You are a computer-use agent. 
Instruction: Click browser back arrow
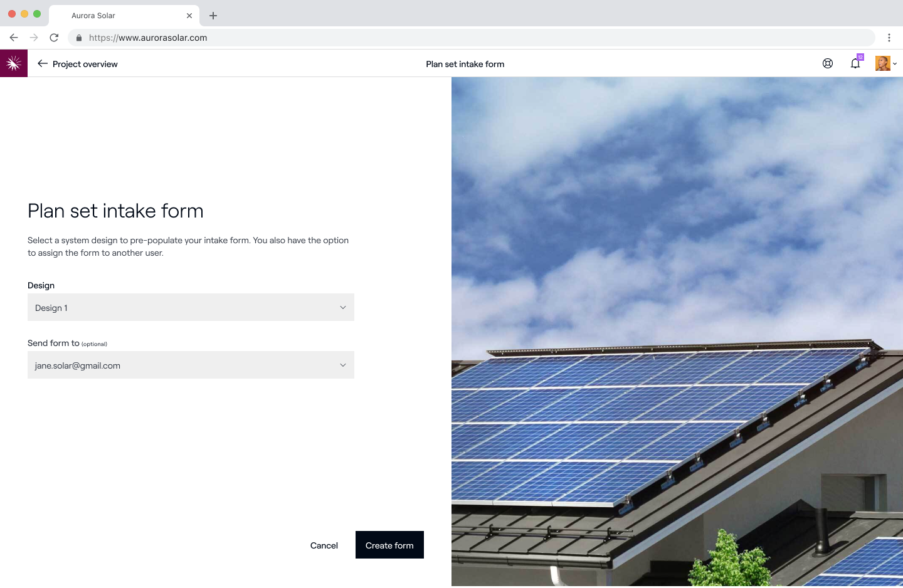point(14,38)
